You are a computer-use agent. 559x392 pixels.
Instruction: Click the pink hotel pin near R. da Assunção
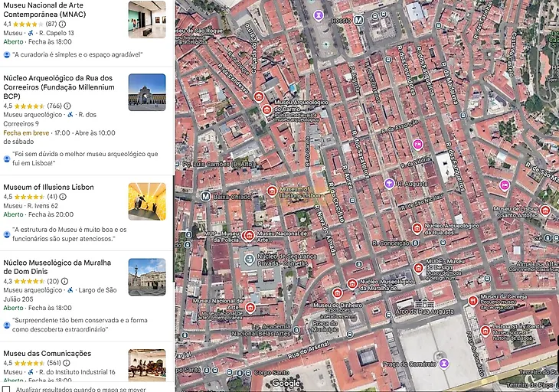(x=418, y=145)
